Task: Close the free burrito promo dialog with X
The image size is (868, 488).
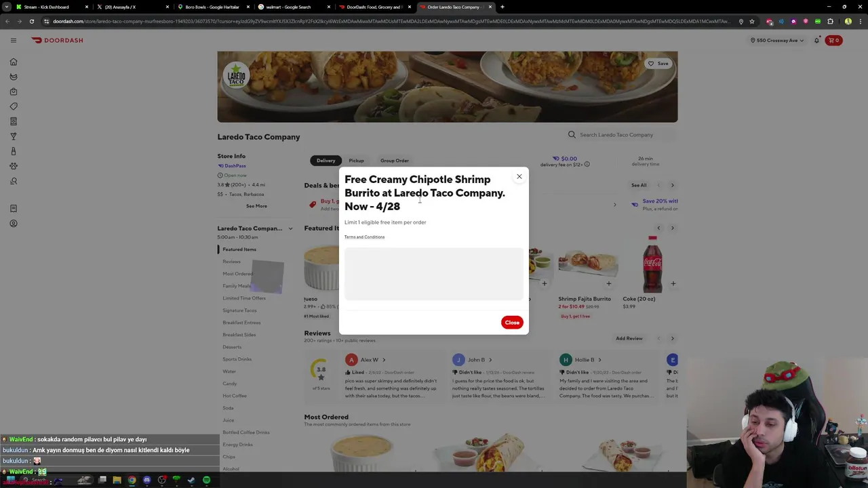Action: (x=519, y=177)
